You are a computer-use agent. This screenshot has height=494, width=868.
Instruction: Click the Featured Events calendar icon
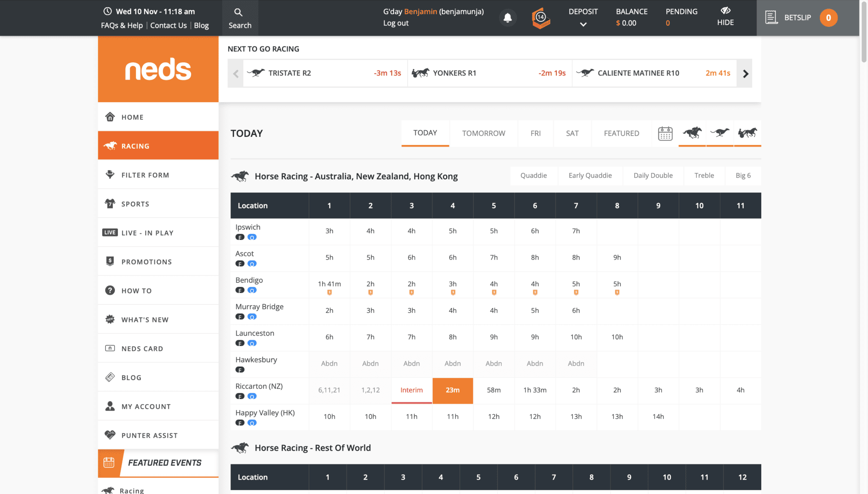coord(109,462)
